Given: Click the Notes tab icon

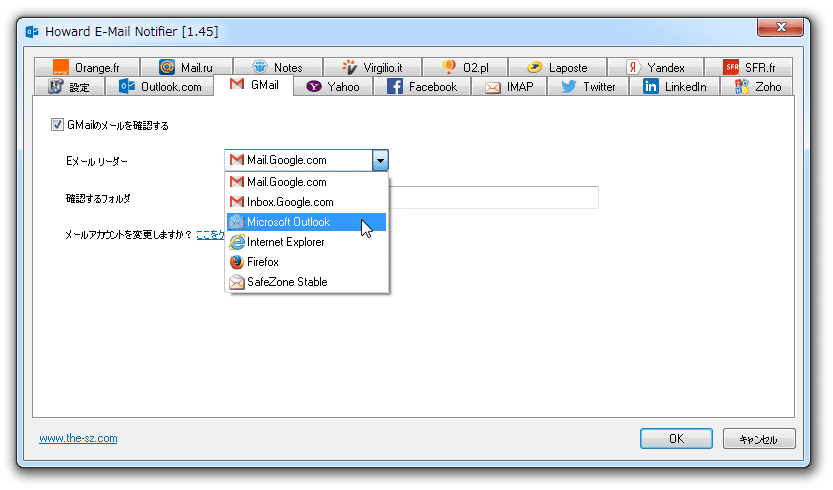Looking at the screenshot, I should pos(260,67).
